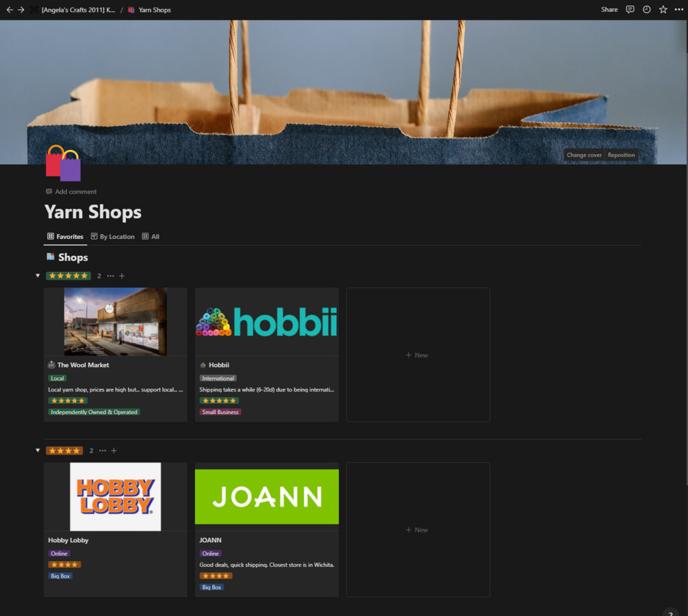Click four-star rating on Hobby Lobby card
Viewport: 688px width, 616px height.
[64, 565]
